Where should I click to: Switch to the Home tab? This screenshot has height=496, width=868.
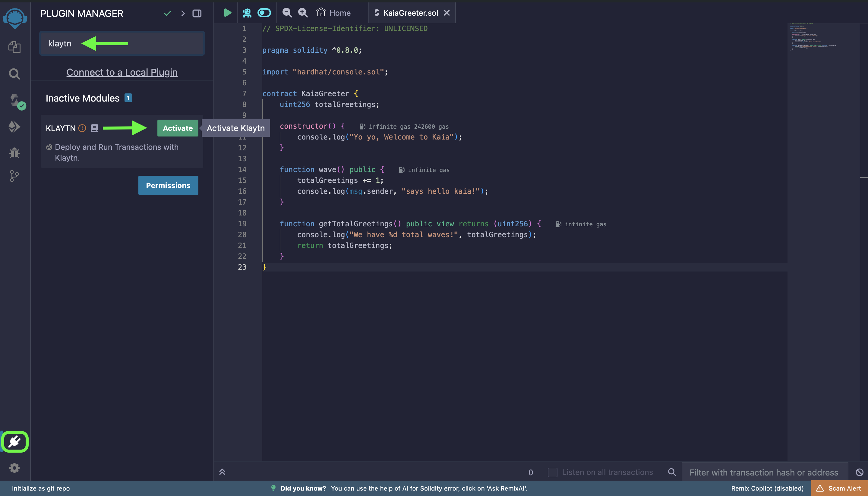click(x=334, y=13)
